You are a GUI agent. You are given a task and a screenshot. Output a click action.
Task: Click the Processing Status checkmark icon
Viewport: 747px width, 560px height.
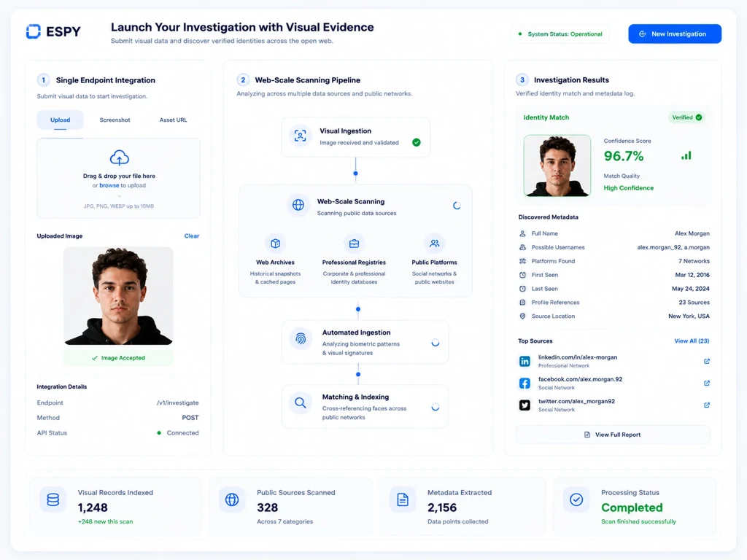tap(576, 499)
